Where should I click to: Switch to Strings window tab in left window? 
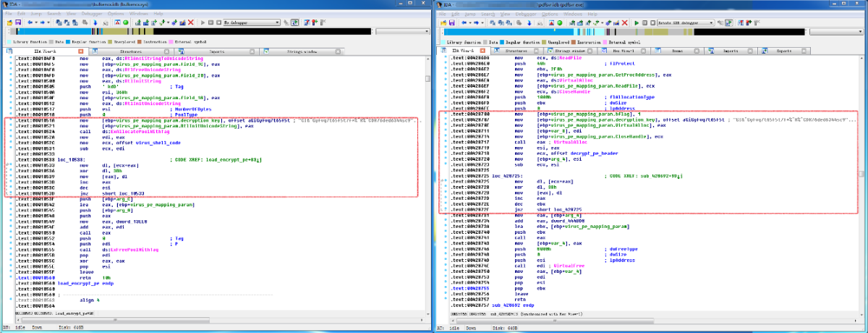301,52
